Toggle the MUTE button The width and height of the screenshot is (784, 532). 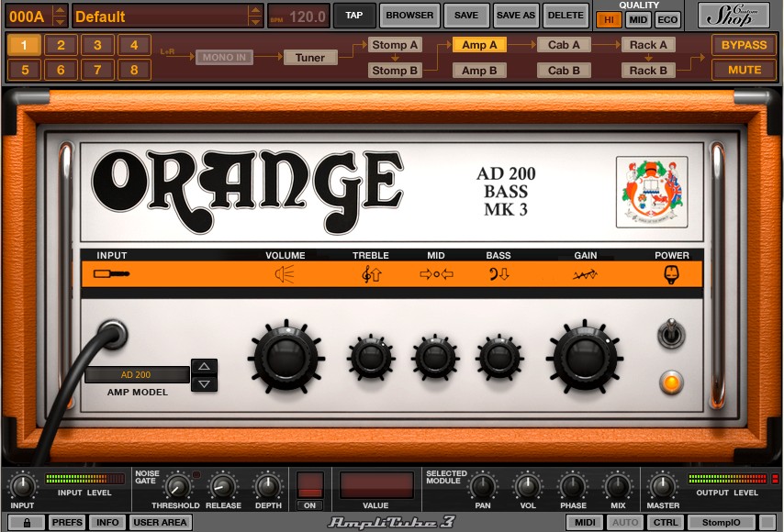(744, 70)
